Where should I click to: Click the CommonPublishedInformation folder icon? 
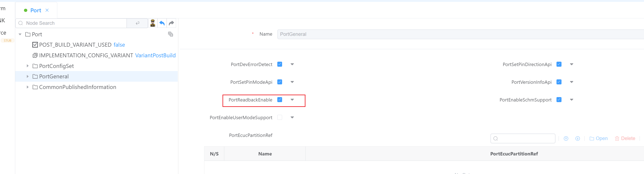[x=35, y=87]
